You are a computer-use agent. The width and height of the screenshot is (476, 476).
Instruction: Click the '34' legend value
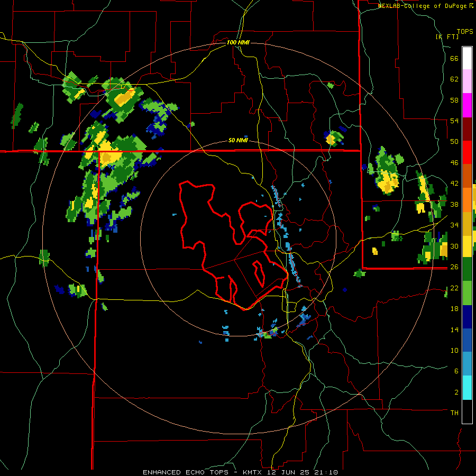pyautogui.click(x=454, y=225)
